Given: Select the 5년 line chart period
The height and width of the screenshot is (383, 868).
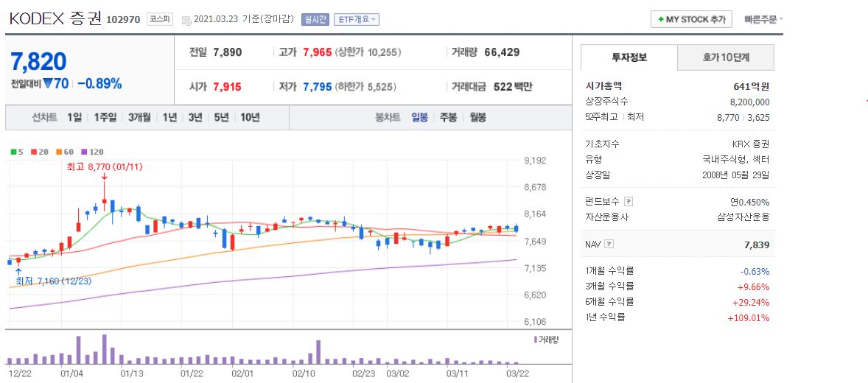Looking at the screenshot, I should (x=222, y=117).
